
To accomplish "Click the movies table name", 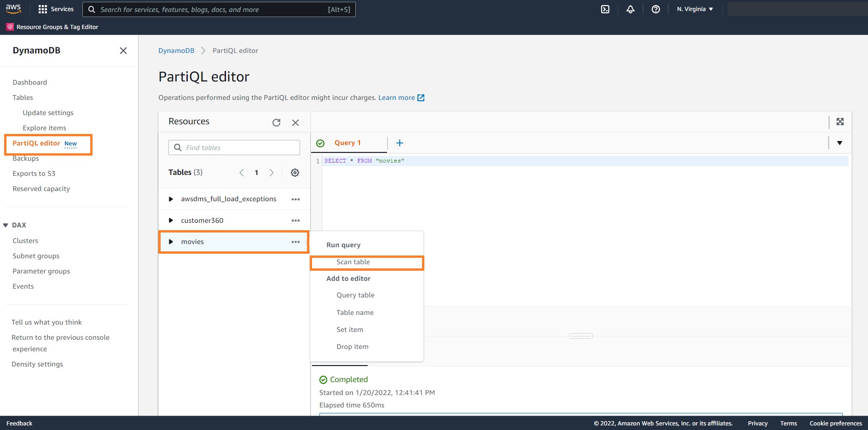I will point(192,242).
